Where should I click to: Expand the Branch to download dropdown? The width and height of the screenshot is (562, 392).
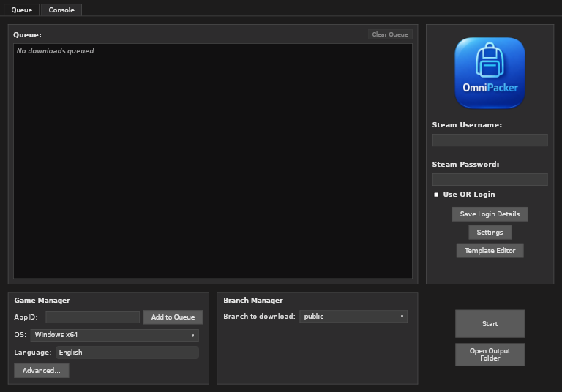(353, 317)
